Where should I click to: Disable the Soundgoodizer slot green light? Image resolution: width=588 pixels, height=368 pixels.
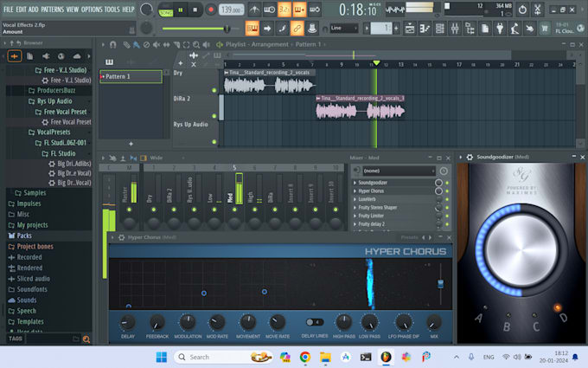(x=447, y=183)
